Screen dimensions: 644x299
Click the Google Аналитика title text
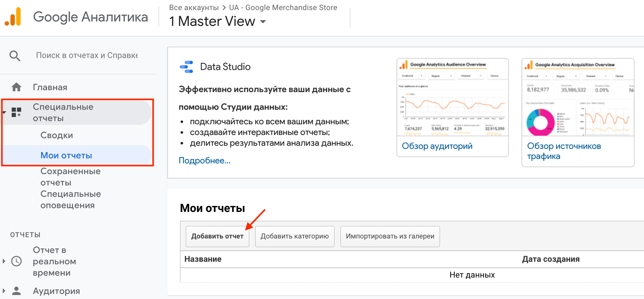click(x=91, y=17)
